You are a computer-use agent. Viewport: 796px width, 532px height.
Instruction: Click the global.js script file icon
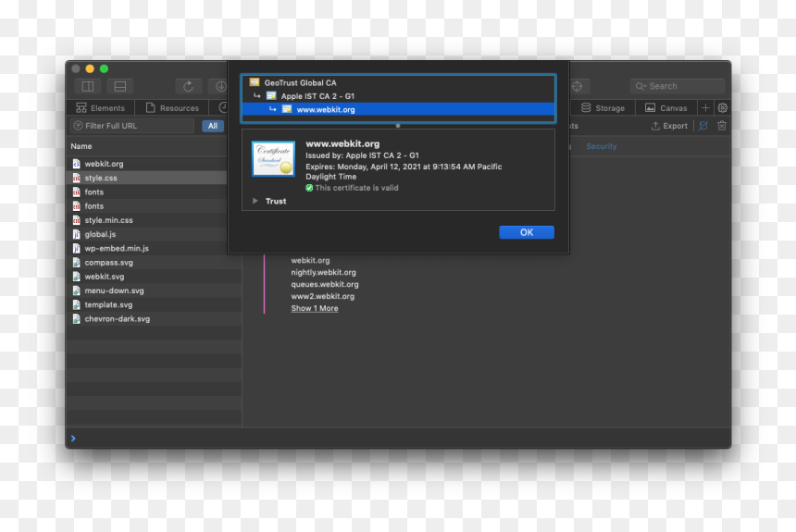click(x=76, y=234)
